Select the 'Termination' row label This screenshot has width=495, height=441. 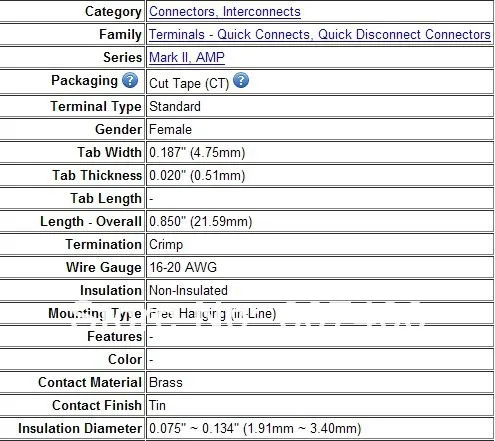pyautogui.click(x=103, y=245)
